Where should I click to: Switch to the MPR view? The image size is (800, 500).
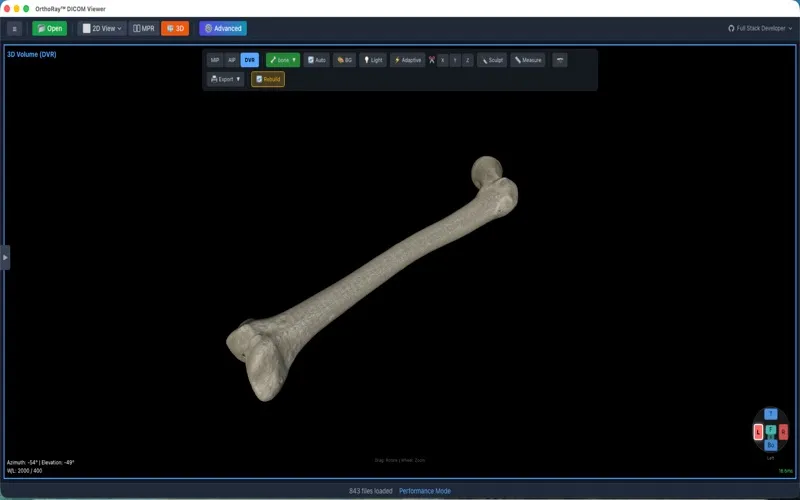[x=144, y=29]
